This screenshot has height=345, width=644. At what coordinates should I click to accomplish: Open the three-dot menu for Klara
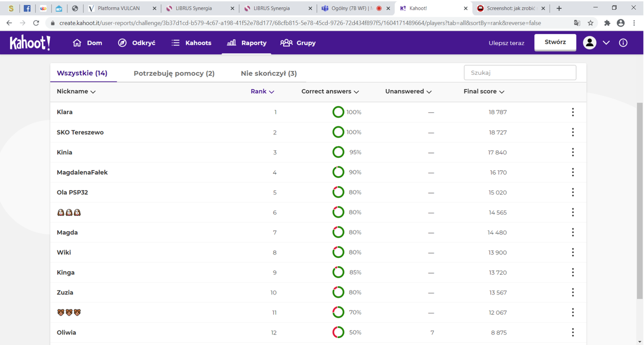[x=573, y=112]
